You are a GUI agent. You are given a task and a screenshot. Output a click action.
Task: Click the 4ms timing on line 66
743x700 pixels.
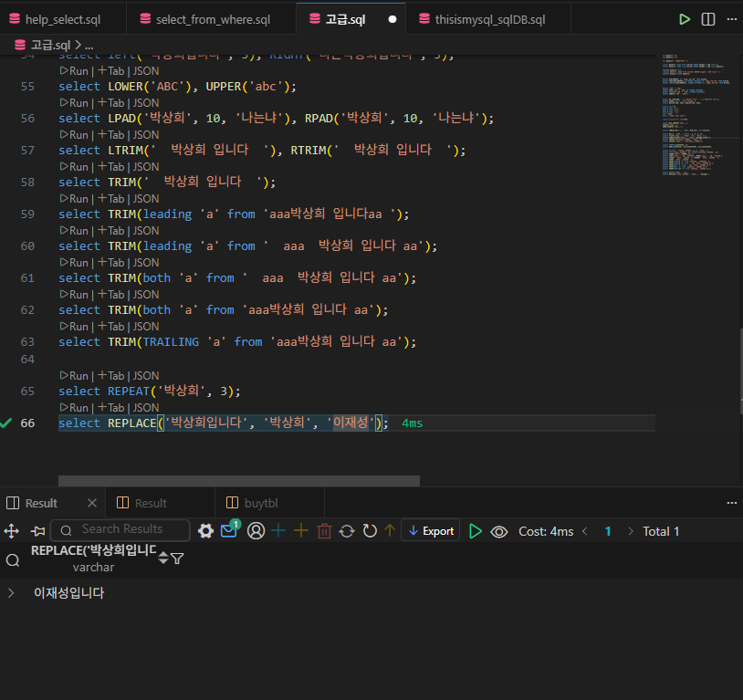pos(412,423)
